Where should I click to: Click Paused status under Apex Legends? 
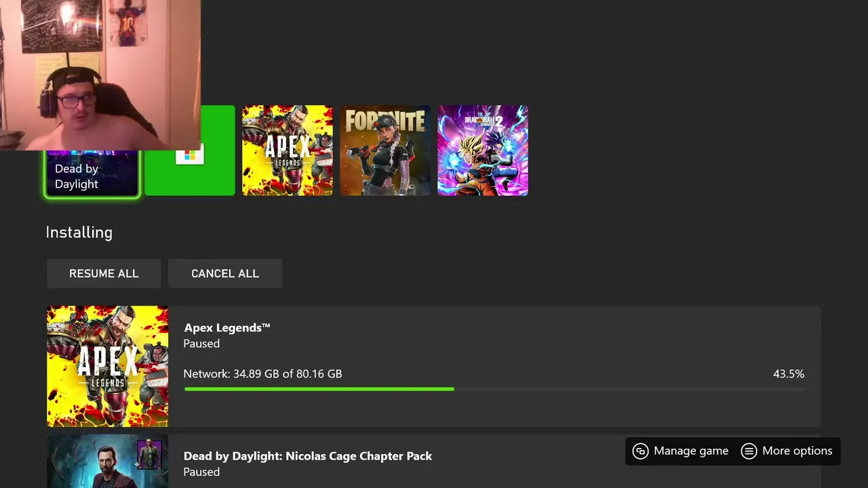pyautogui.click(x=201, y=344)
